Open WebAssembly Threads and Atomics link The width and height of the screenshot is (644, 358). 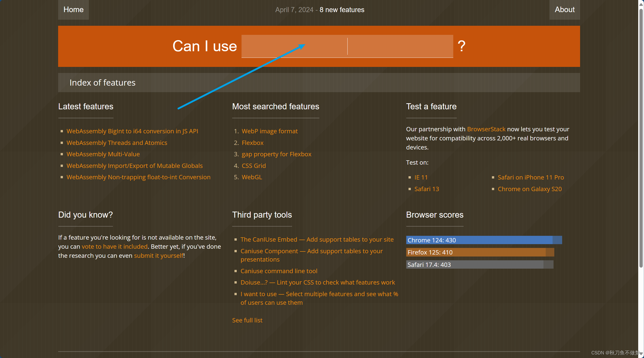[x=117, y=143]
